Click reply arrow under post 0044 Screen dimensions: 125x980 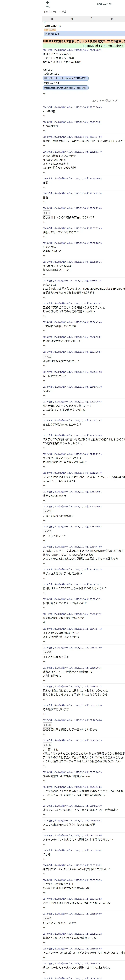pos(44,859)
